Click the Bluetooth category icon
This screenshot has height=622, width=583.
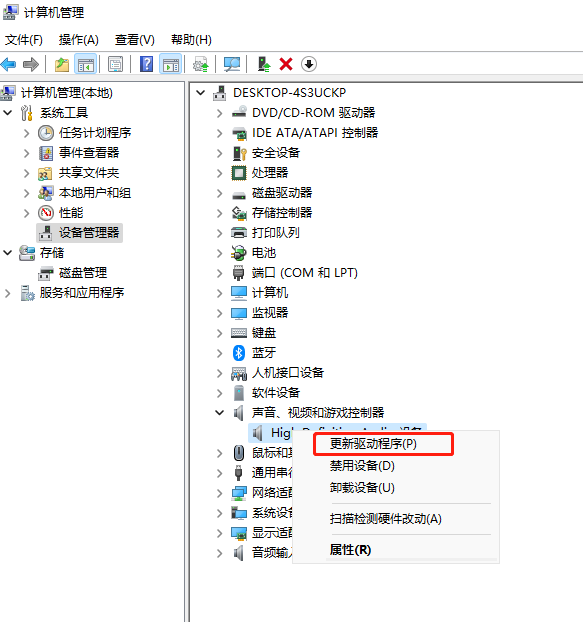click(238, 353)
